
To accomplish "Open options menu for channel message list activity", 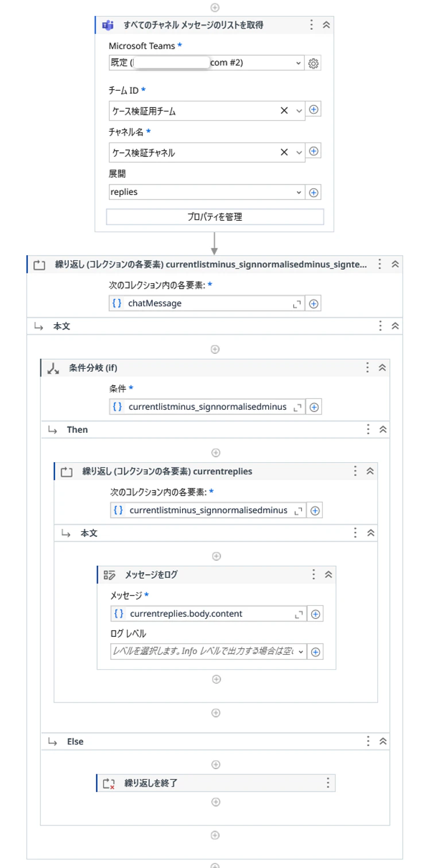I will coord(311,25).
